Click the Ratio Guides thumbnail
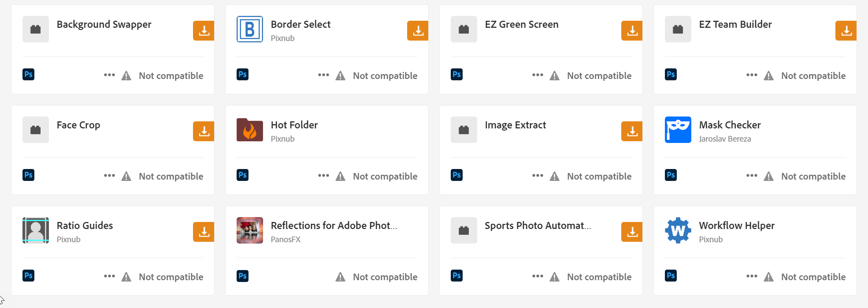The image size is (868, 308). (x=36, y=230)
